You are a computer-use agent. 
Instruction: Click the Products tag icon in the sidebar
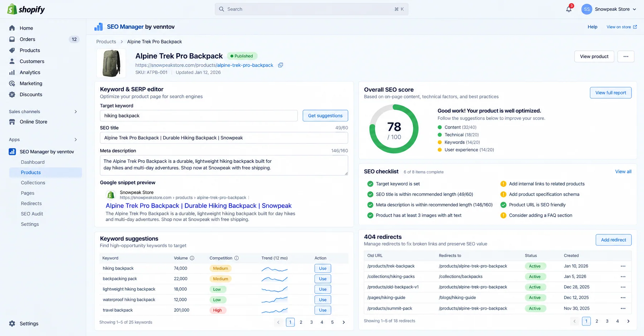click(x=12, y=50)
